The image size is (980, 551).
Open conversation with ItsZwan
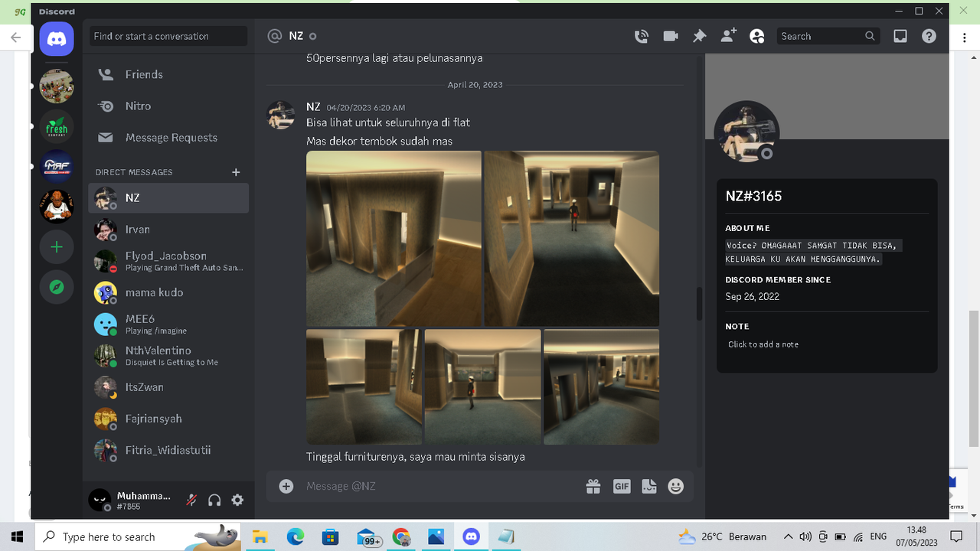pyautogui.click(x=168, y=387)
